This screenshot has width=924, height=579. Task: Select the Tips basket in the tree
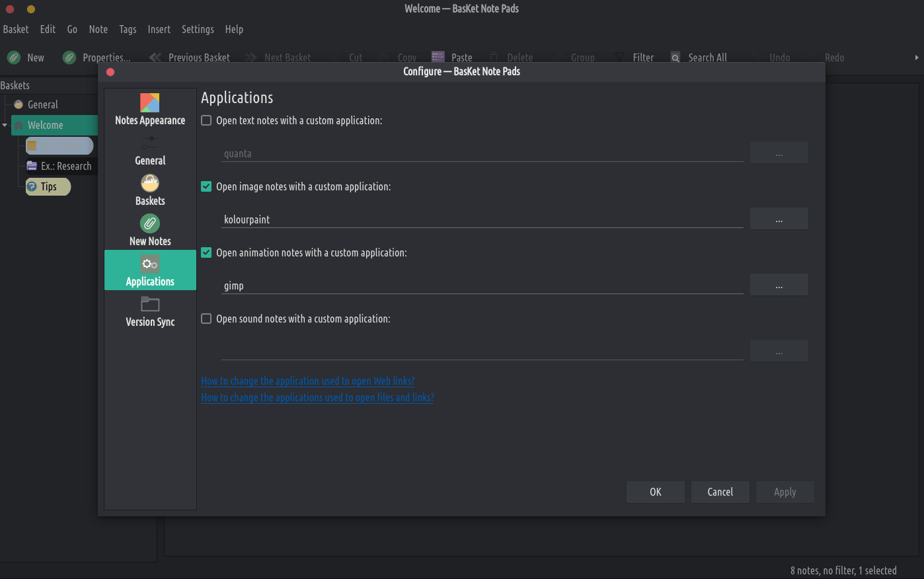[x=48, y=186]
